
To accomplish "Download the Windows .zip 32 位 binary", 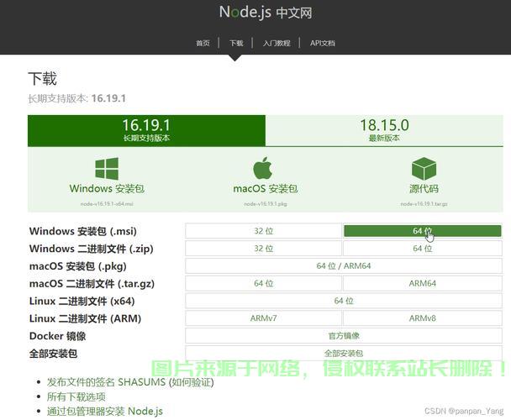I will coord(264,249).
